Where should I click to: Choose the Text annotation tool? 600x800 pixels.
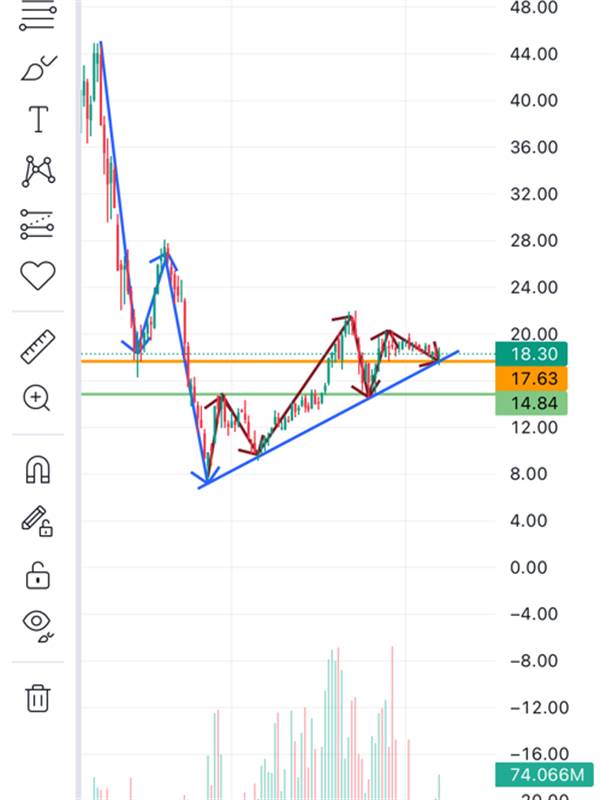tap(38, 119)
